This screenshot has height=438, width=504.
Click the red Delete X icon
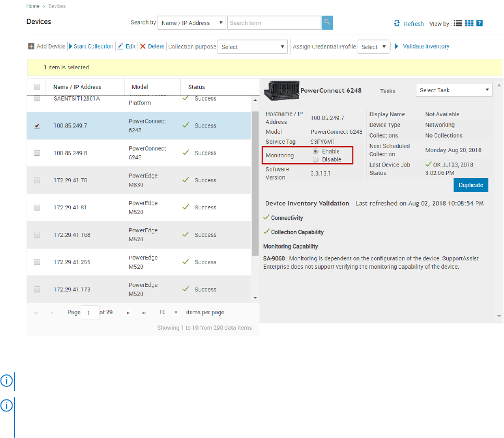pos(143,46)
